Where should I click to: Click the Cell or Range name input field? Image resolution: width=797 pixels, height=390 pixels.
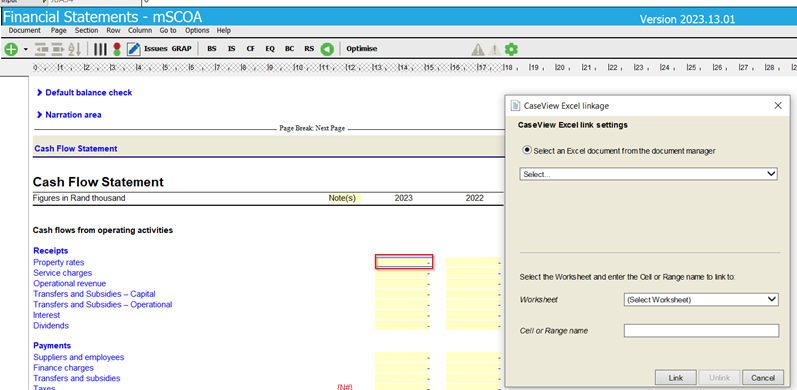click(x=701, y=331)
